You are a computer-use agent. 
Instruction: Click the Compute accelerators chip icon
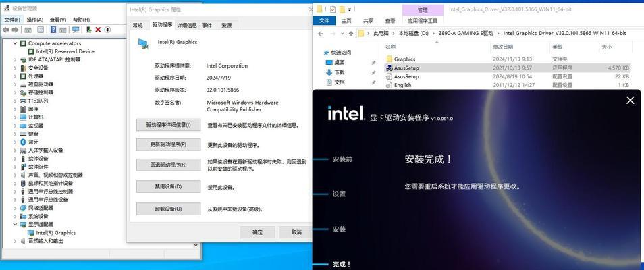tap(24, 43)
